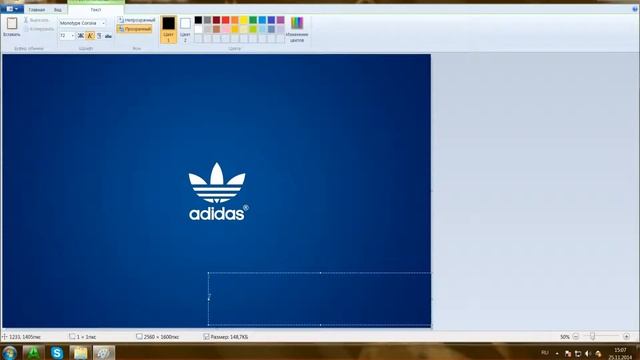Pick the purple palette swatch

[280, 20]
